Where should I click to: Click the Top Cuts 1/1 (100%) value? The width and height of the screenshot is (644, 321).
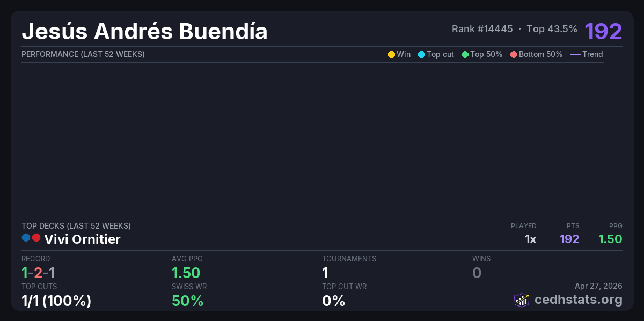pyautogui.click(x=56, y=301)
